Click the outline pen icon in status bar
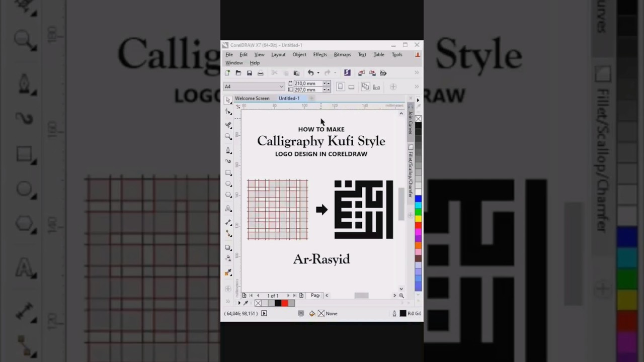 click(x=394, y=314)
